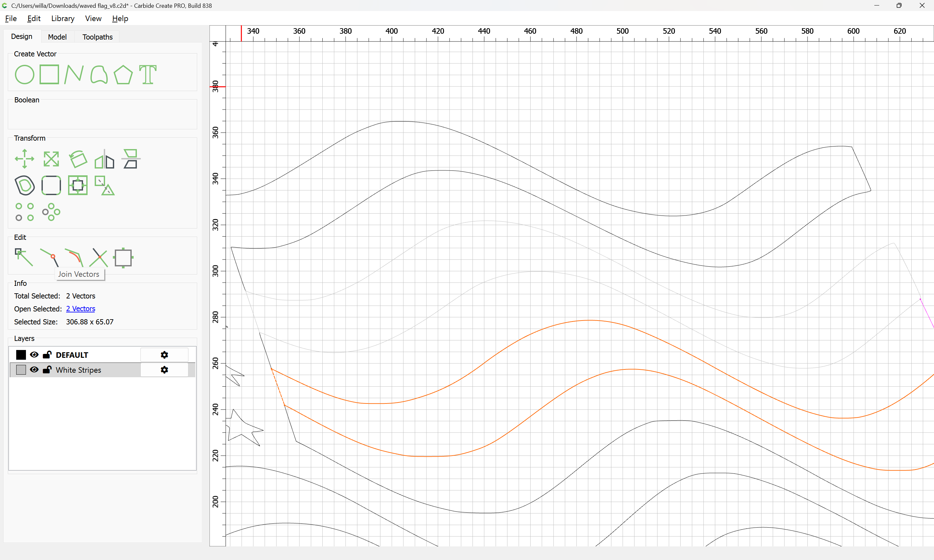Open the Rotate transform tool
The image size is (934, 560).
pyautogui.click(x=78, y=159)
